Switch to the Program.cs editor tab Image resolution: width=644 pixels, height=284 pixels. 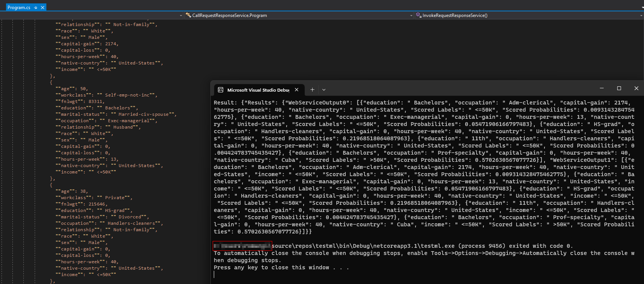[x=19, y=8]
